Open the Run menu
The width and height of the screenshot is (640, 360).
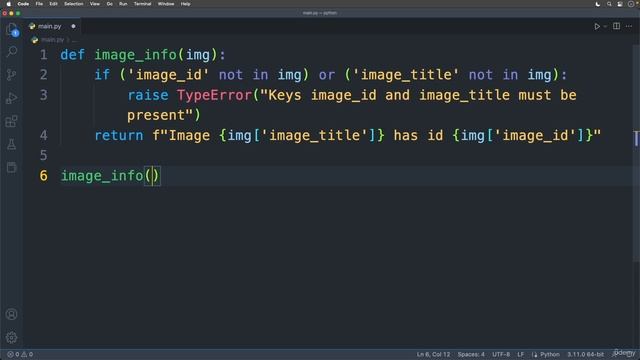click(123, 4)
